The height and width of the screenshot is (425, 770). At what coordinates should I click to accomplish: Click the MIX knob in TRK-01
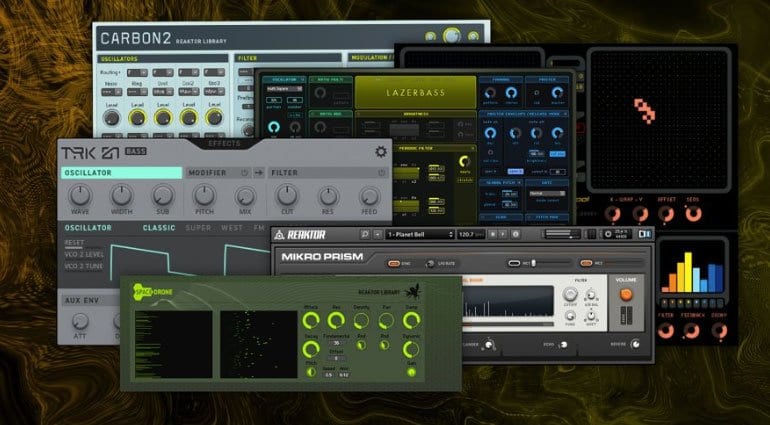[x=245, y=197]
